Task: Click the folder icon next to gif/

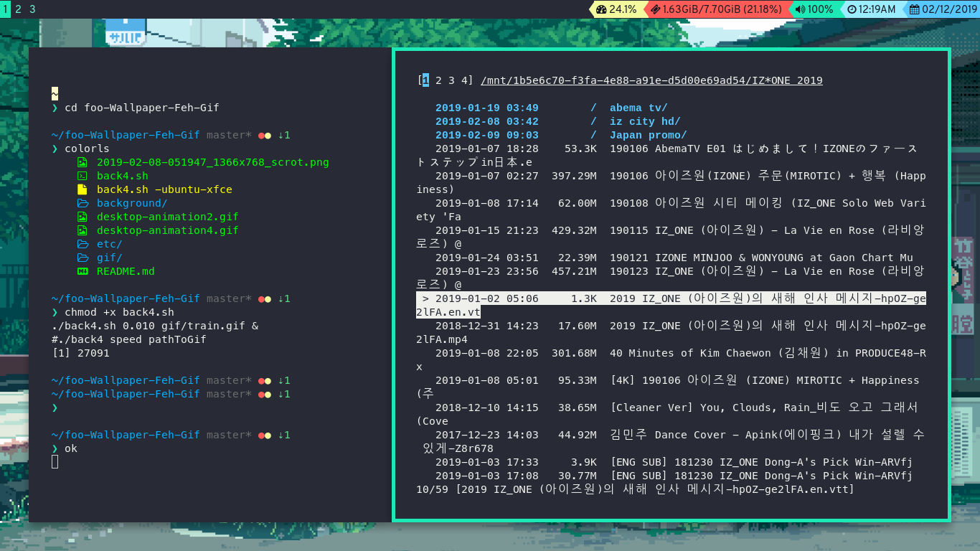Action: pos(83,258)
